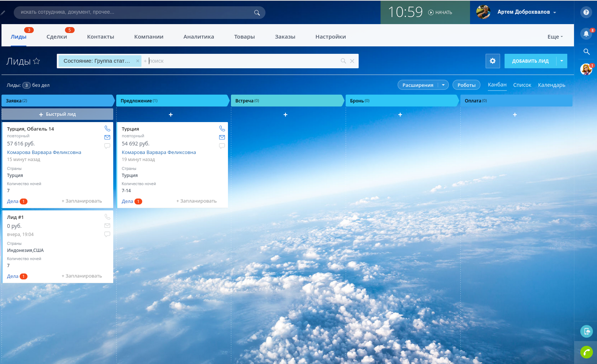597x364 pixels.
Task: Add lead in Бронь column plus
Action: tap(400, 115)
